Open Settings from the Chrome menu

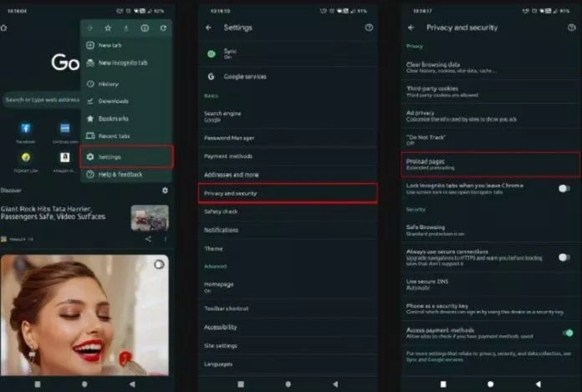tap(126, 156)
